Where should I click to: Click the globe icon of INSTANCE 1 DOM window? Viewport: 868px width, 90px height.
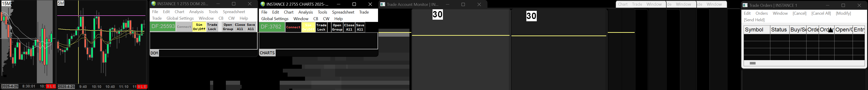click(153, 4)
